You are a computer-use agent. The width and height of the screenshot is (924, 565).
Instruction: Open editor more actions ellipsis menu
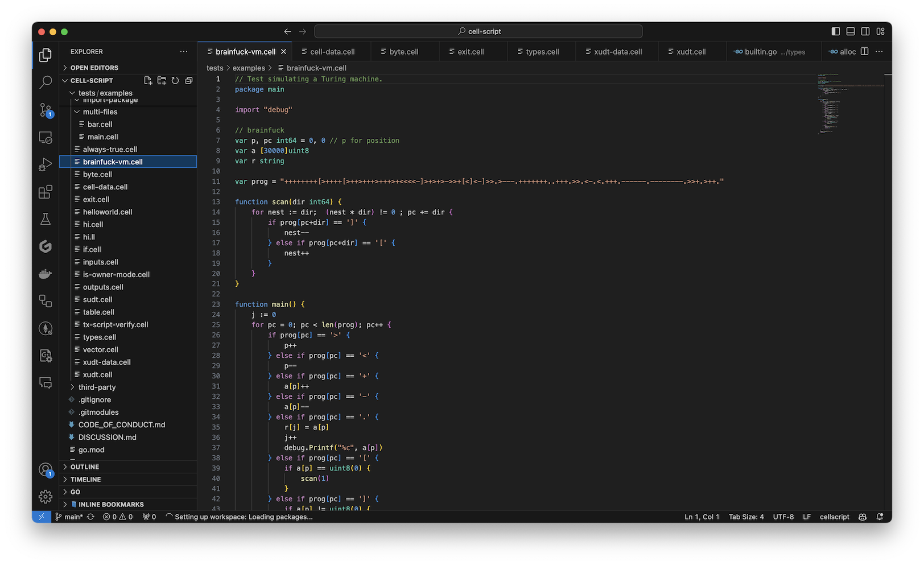[x=879, y=51]
